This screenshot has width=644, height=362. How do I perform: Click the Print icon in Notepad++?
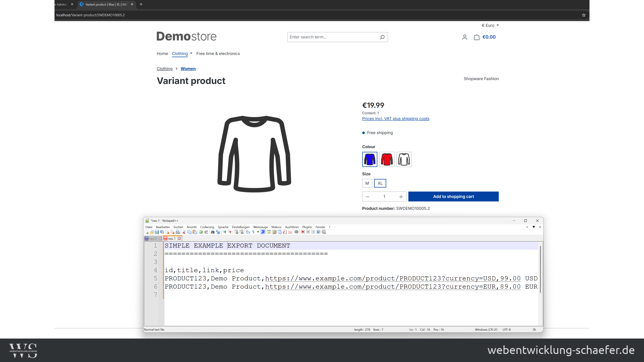[177, 232]
